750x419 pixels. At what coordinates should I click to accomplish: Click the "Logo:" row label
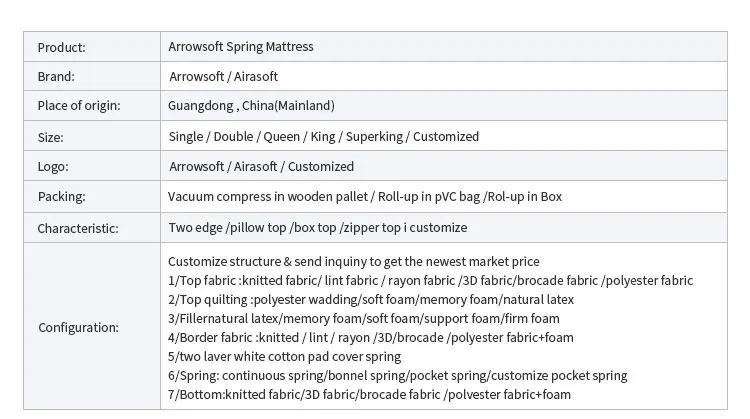tap(53, 167)
